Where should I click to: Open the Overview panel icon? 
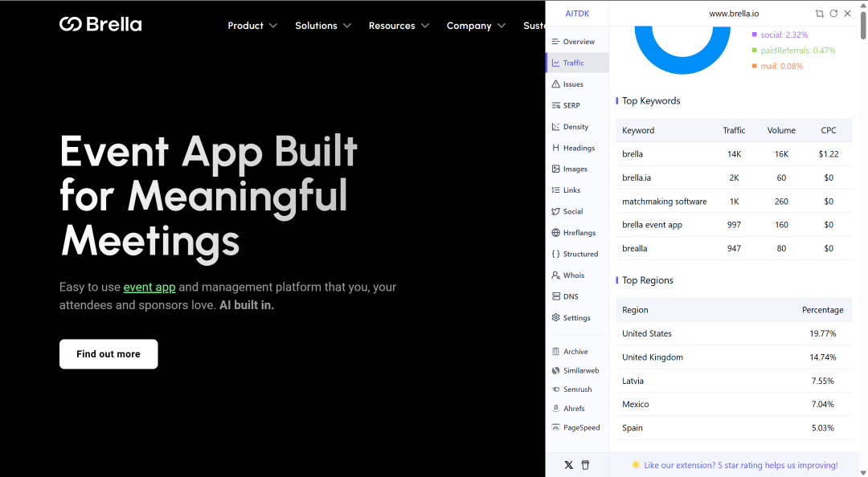pyautogui.click(x=556, y=42)
